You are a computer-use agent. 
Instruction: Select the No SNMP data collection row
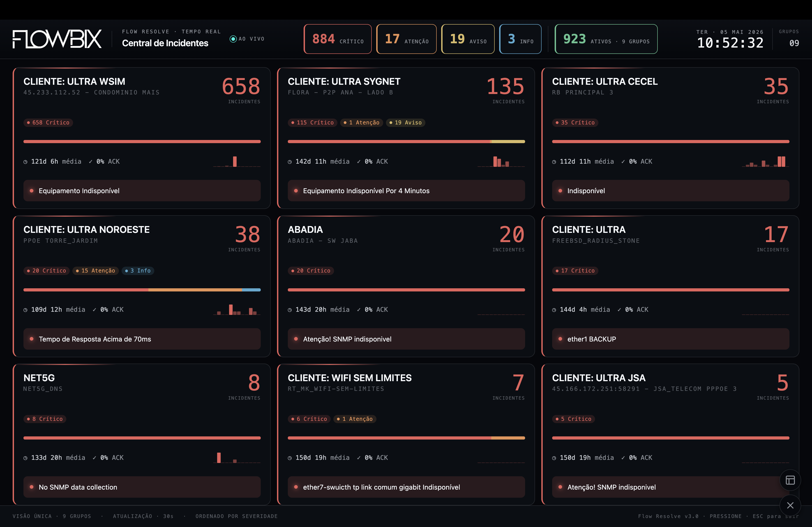(x=142, y=487)
